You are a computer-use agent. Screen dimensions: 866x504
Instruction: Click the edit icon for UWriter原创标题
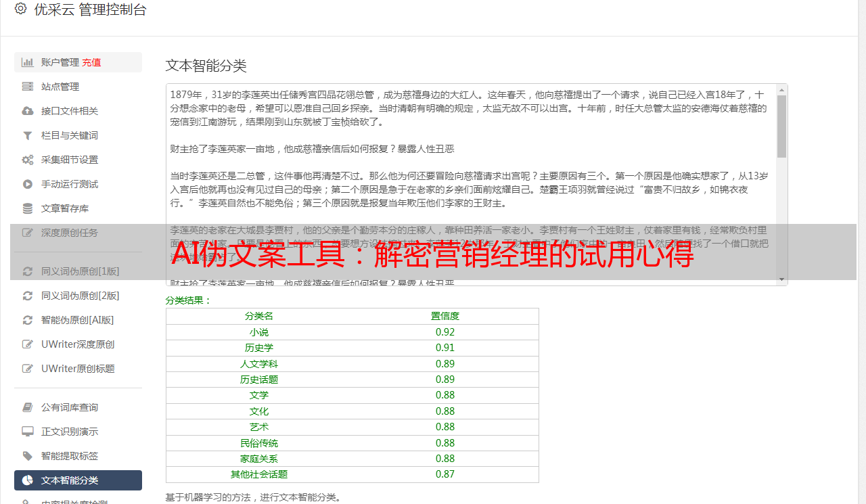coord(28,369)
